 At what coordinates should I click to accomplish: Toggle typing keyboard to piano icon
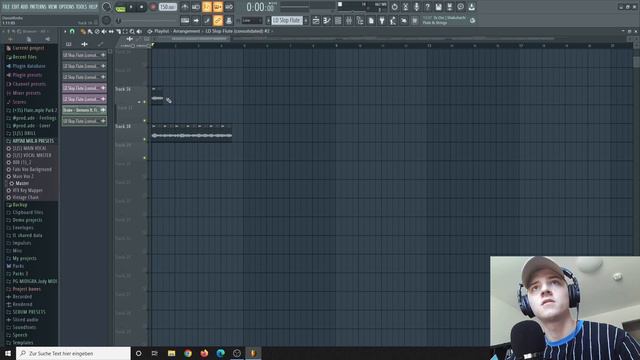pyautogui.click(x=185, y=20)
